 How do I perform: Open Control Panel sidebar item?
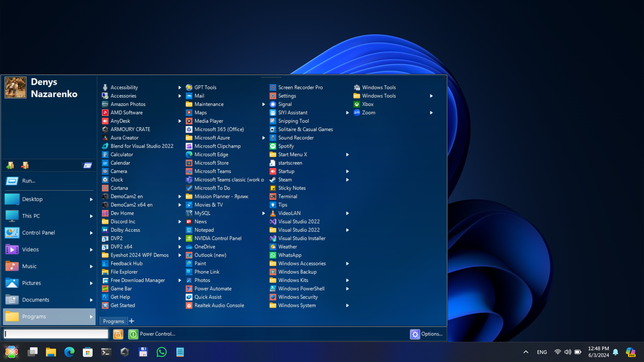point(49,233)
